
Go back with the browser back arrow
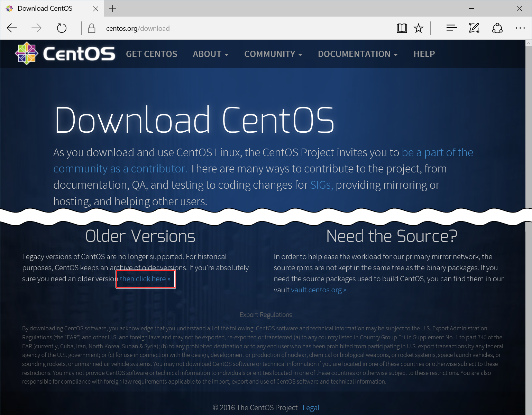[x=12, y=28]
